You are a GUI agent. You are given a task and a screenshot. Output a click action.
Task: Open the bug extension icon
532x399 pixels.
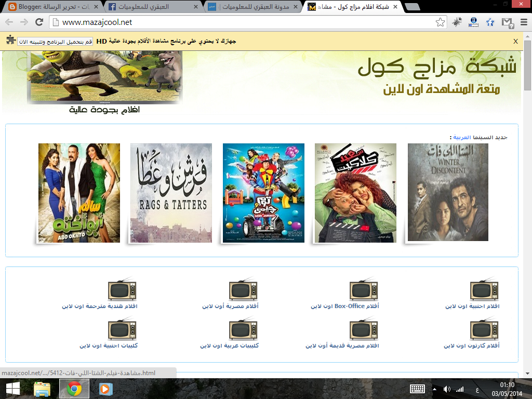(x=457, y=22)
